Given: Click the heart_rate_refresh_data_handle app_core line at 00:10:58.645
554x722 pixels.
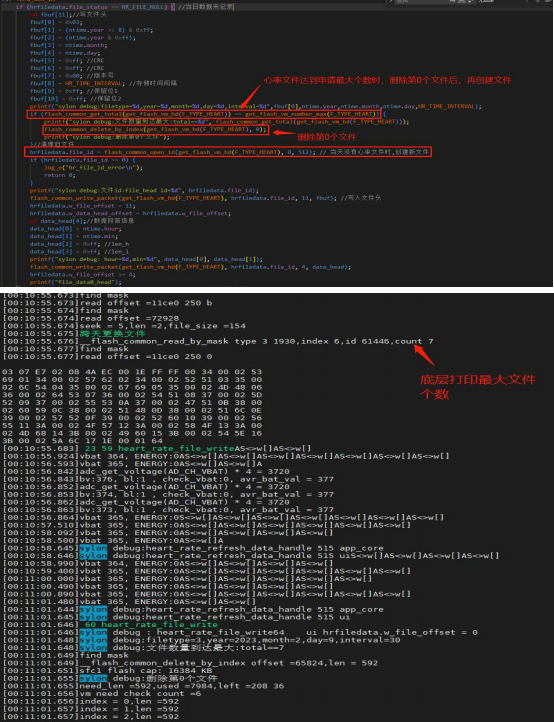Looking at the screenshot, I should [193, 548].
